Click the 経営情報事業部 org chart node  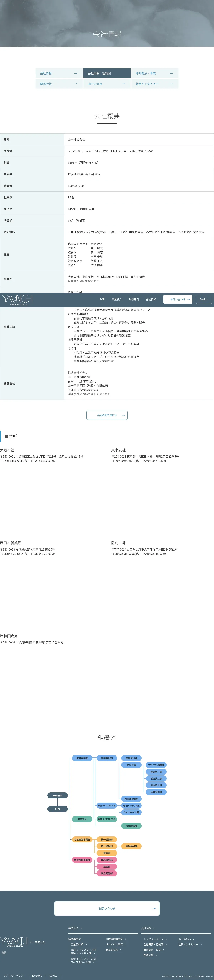coord(82,860)
